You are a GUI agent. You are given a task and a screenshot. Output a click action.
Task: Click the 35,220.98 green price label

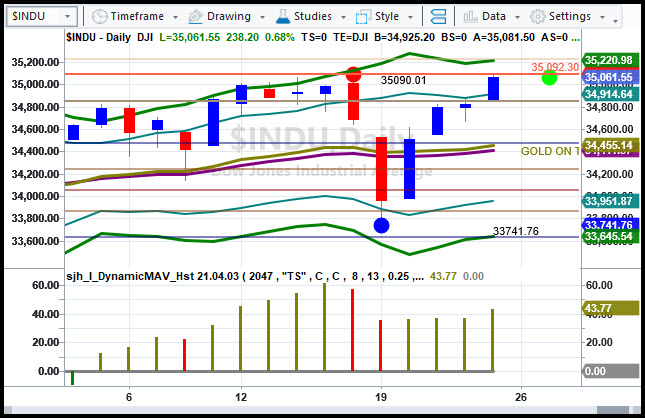click(610, 60)
